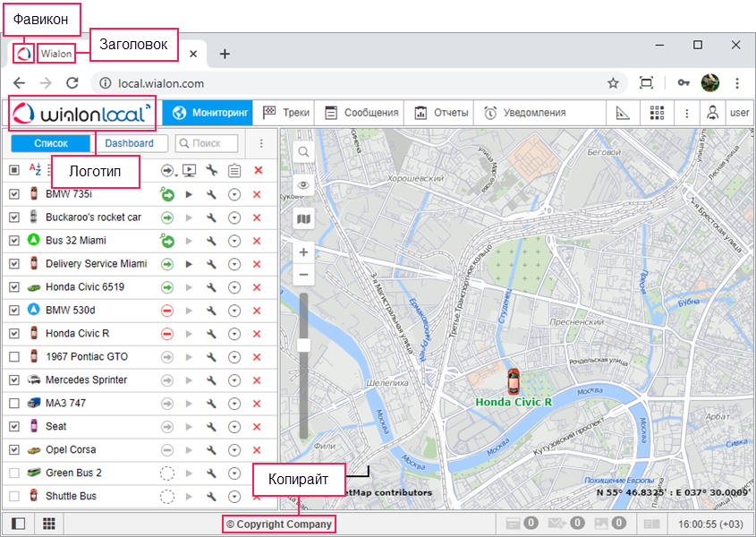Click the zoom out minus button on map
Screen dimensions: 756x537
coord(303,275)
